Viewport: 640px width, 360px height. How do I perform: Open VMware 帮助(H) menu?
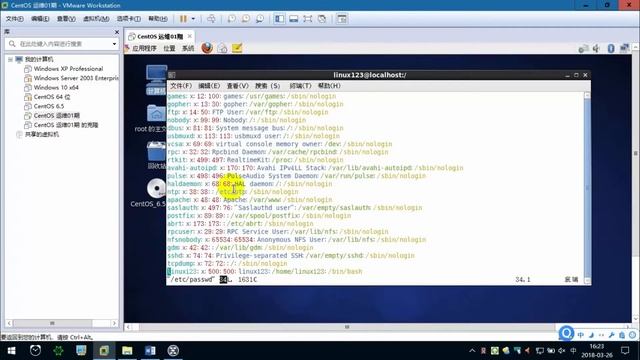click(158, 19)
